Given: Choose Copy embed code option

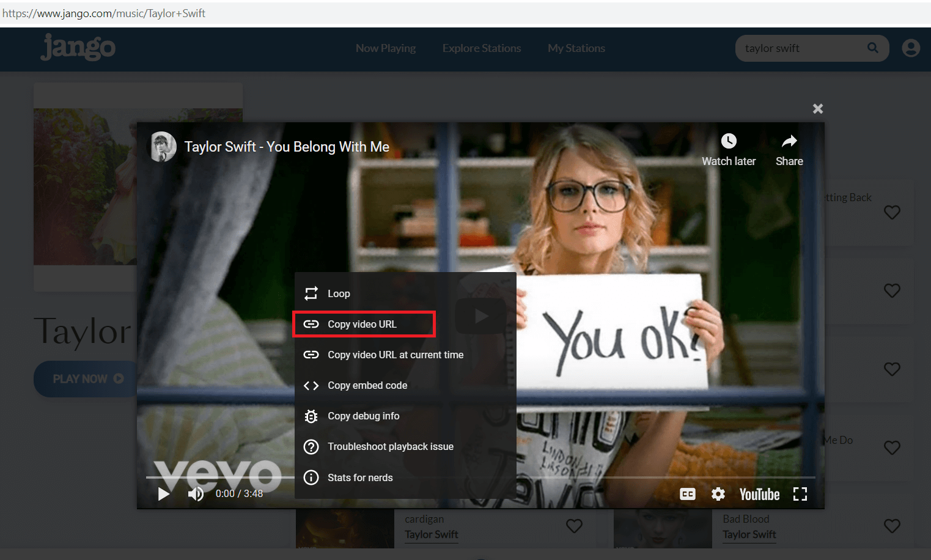Looking at the screenshot, I should tap(405, 385).
